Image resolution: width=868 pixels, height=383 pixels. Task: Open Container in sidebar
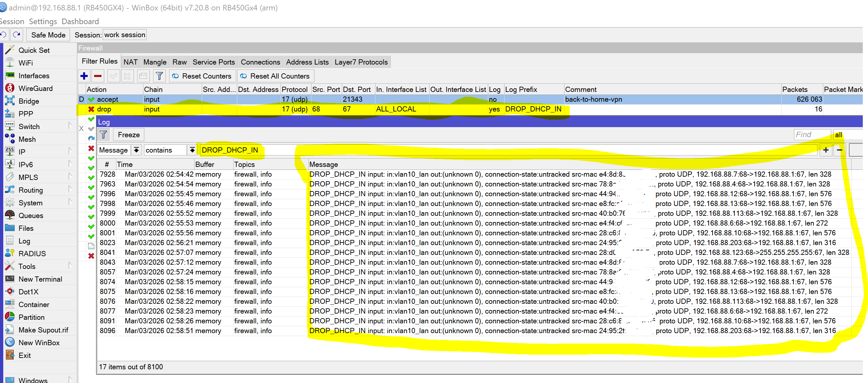click(x=34, y=304)
